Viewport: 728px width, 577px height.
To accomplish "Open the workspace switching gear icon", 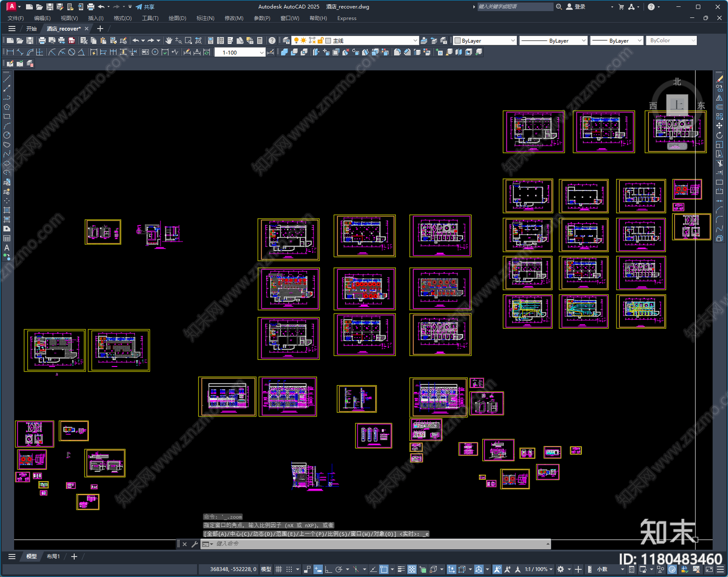I will pos(561,569).
